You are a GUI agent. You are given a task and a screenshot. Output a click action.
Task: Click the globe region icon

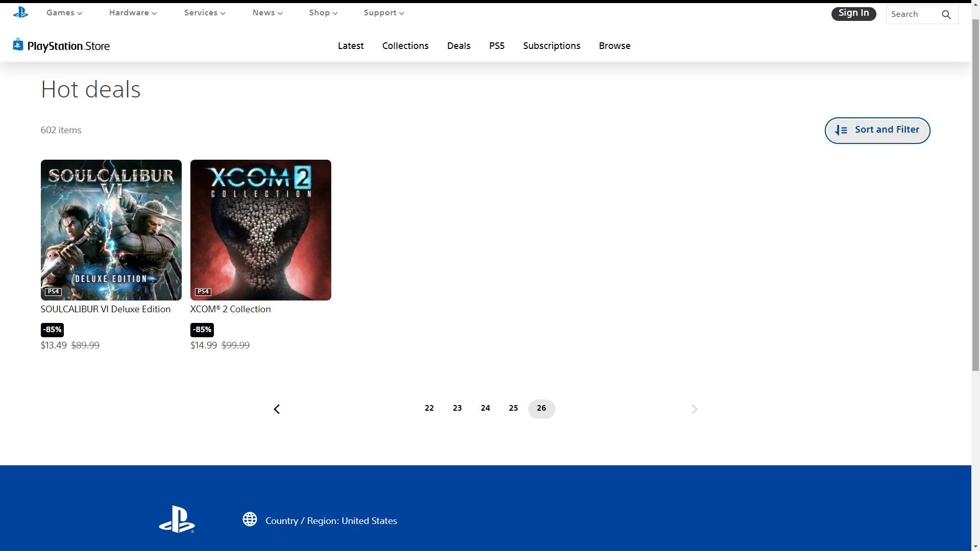(x=250, y=519)
